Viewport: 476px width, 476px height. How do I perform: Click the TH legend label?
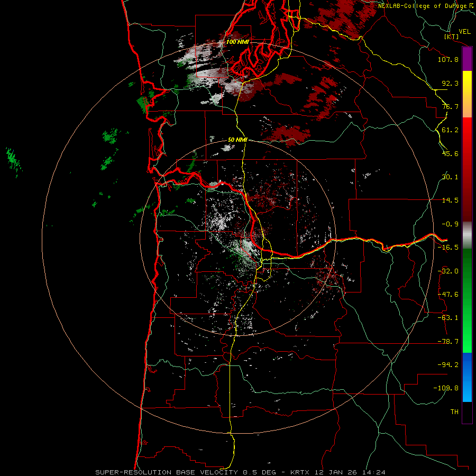tap(454, 412)
